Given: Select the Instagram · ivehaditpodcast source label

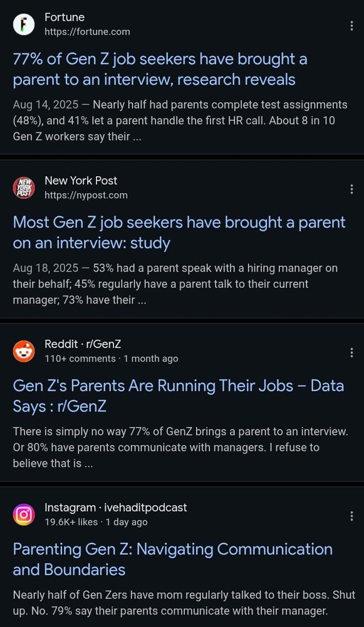Looking at the screenshot, I should click(x=116, y=507).
